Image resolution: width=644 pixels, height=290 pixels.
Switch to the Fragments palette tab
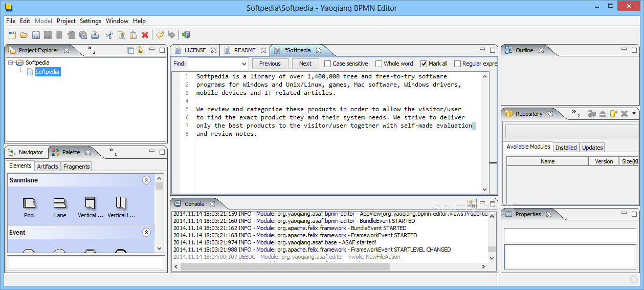pyautogui.click(x=77, y=167)
